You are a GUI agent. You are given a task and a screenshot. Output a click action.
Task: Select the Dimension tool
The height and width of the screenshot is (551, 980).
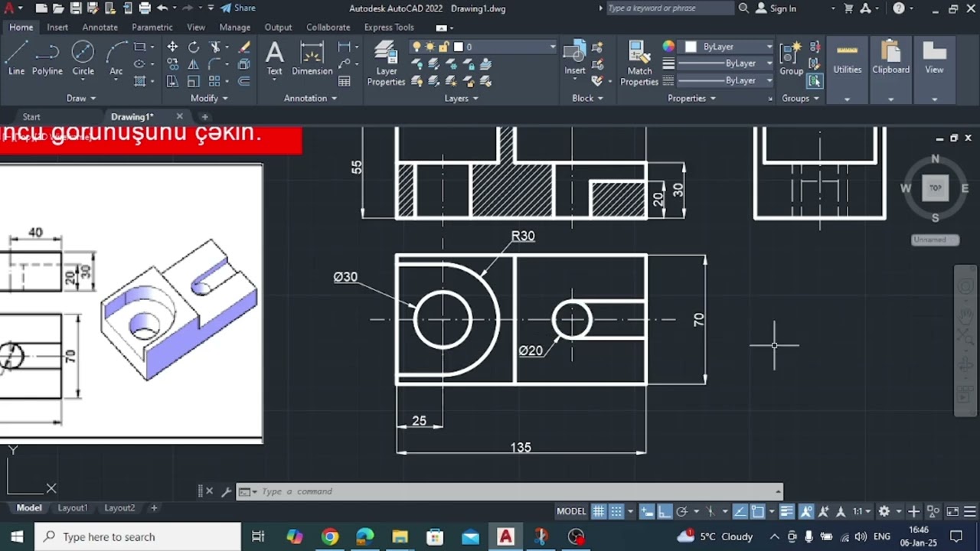pyautogui.click(x=312, y=58)
